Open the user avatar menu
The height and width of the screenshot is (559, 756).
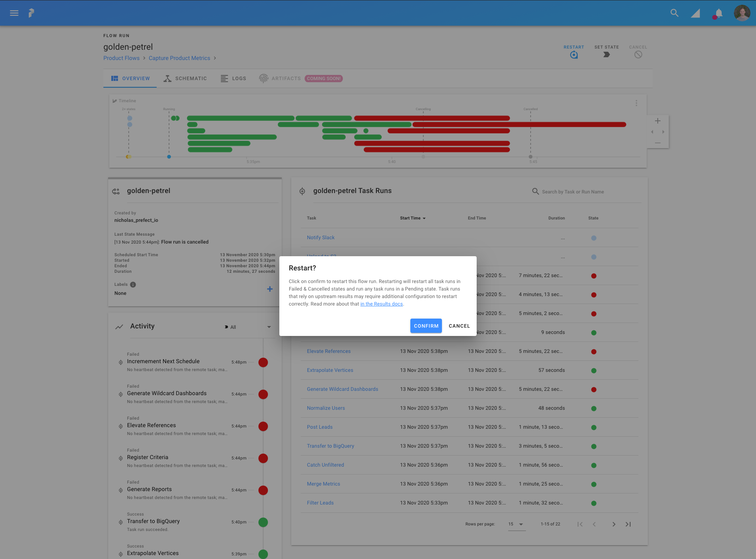tap(742, 13)
